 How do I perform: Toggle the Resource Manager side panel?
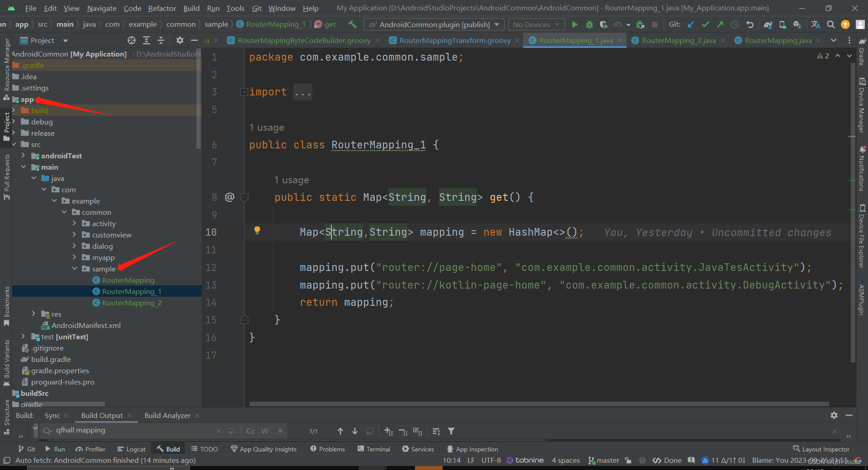(x=6, y=69)
